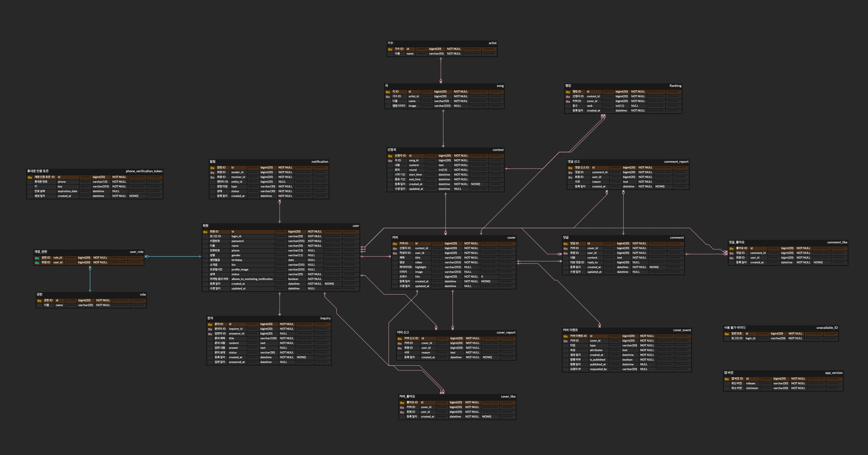Click the primary key icon of artist table
The height and width of the screenshot is (455, 868).
click(x=390, y=49)
